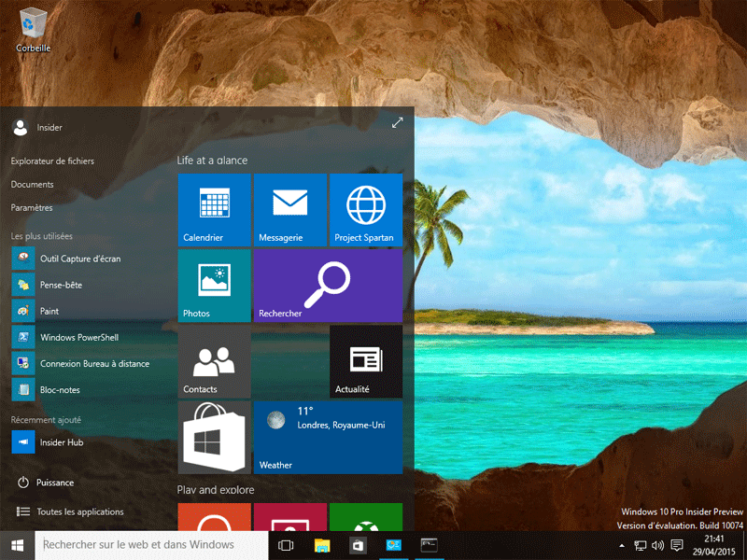Open the green Xbox tile
747x560 pixels.
366,517
